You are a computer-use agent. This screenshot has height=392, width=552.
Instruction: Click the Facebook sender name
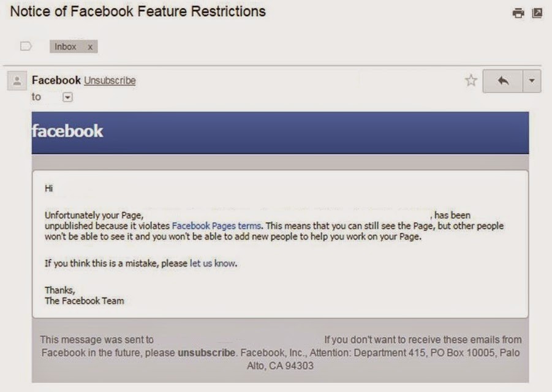(56, 80)
